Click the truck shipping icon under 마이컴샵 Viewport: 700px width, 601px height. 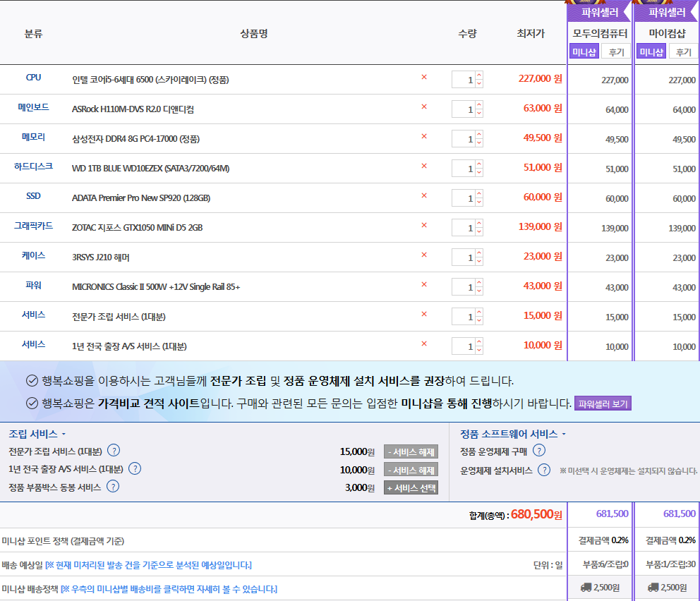point(653,587)
